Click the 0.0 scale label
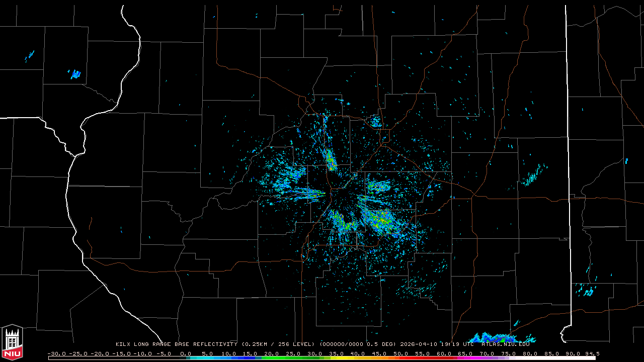 click(186, 354)
